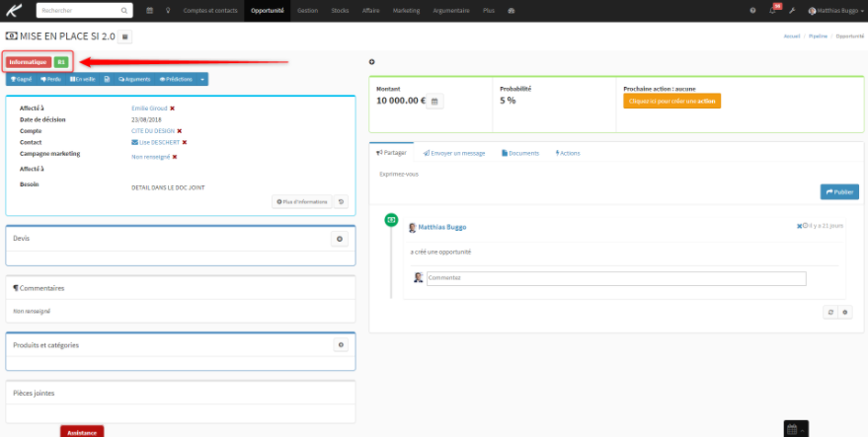Image resolution: width=868 pixels, height=437 pixels.
Task: Open the Comptes et contacts menu
Action: pos(210,11)
